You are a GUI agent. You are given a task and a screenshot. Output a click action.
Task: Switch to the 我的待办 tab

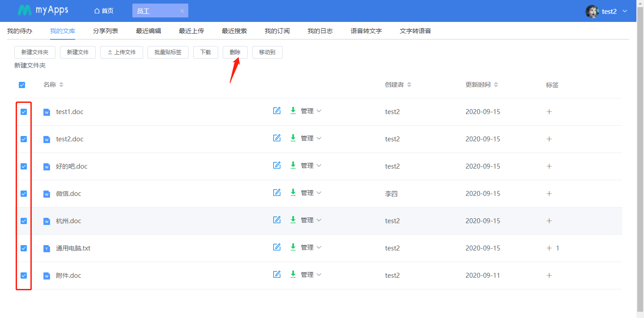[x=20, y=31]
